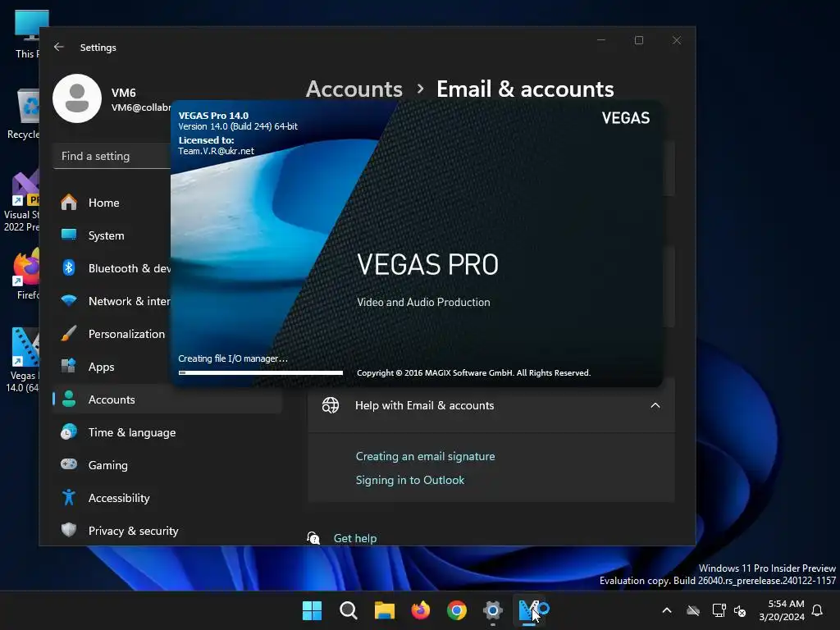Go back with Settings back arrow

[59, 47]
